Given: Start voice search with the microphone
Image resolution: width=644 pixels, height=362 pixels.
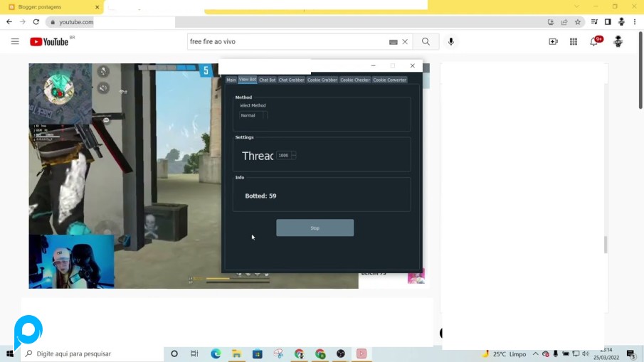Looking at the screenshot, I should [451, 42].
